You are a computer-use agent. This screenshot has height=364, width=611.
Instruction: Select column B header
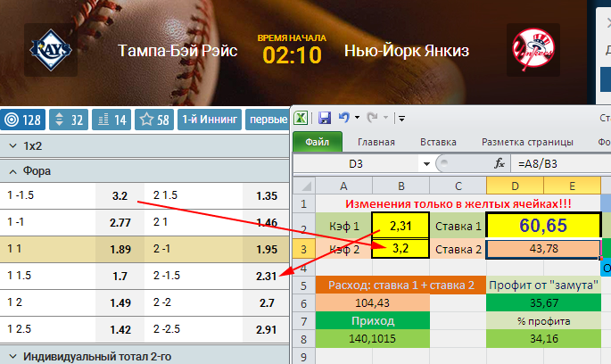(x=401, y=186)
